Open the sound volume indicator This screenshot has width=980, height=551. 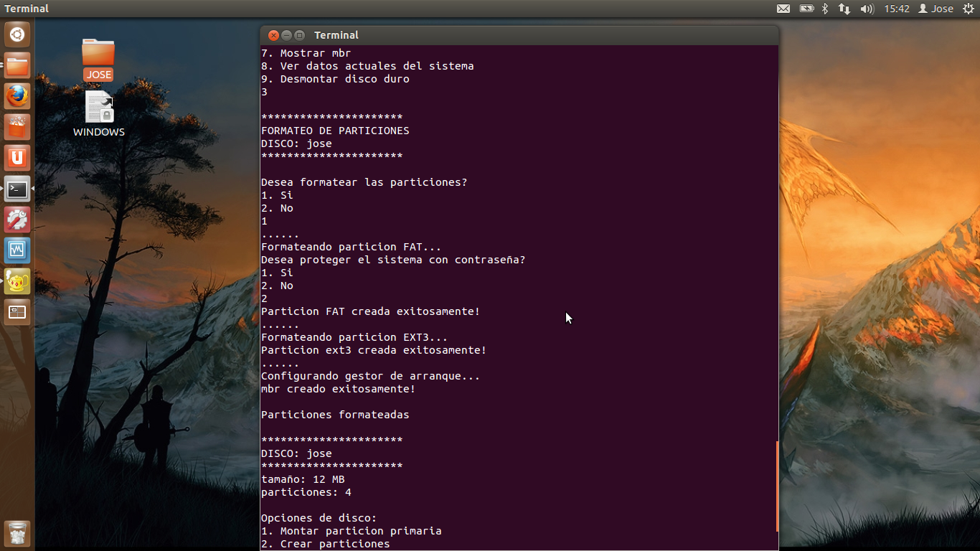867,9
